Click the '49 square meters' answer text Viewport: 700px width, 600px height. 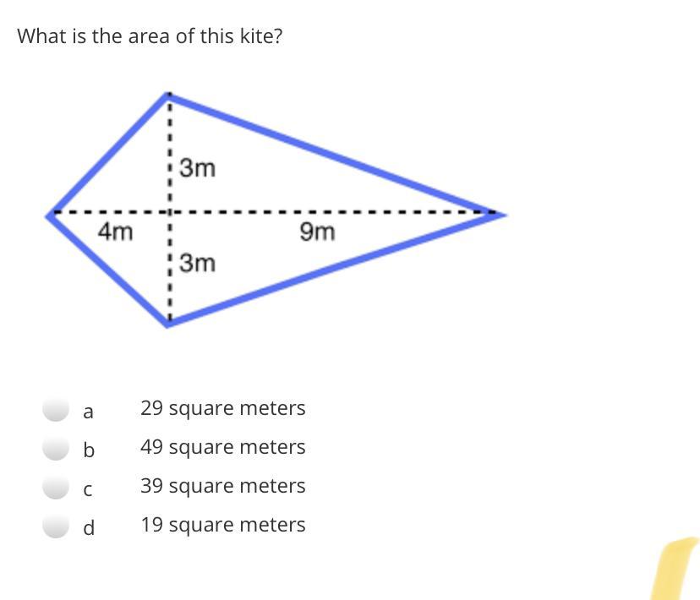[x=222, y=447]
